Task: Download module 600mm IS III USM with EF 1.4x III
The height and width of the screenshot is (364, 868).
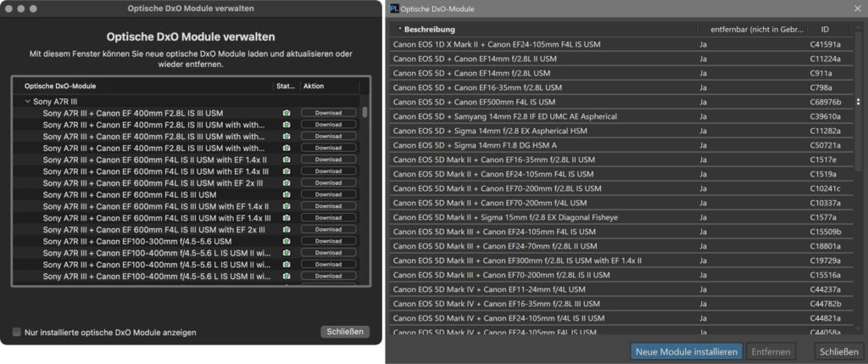Action: point(328,218)
